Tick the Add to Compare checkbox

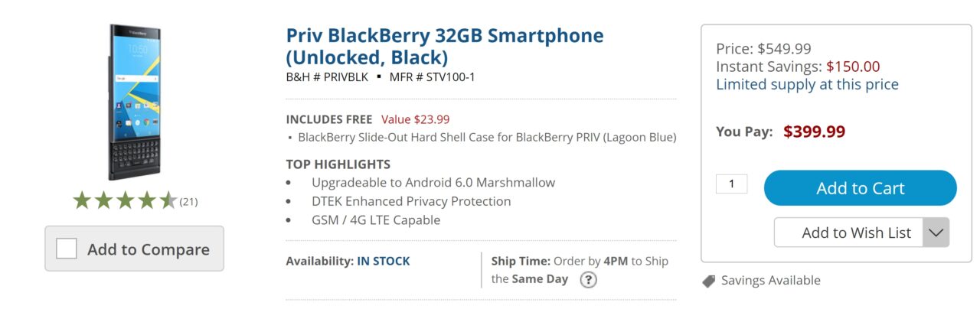[x=67, y=249]
